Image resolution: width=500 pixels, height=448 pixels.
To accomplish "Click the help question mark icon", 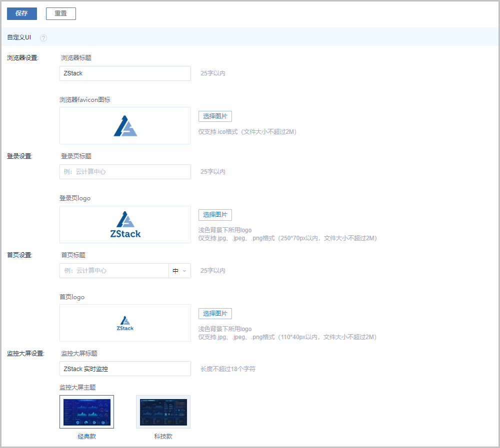I will [43, 38].
